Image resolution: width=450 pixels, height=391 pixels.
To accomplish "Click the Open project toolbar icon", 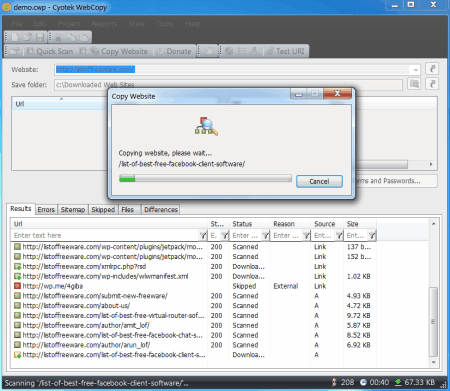I will [x=28, y=37].
